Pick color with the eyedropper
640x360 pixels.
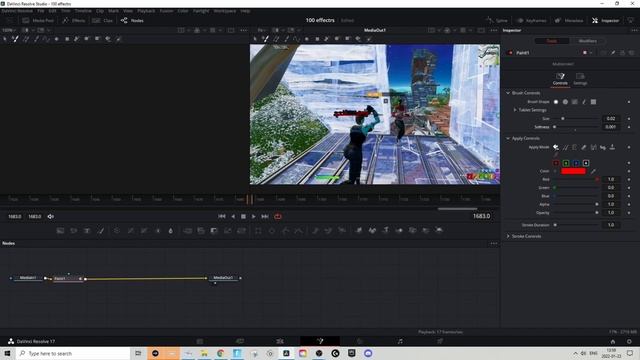[x=593, y=171]
